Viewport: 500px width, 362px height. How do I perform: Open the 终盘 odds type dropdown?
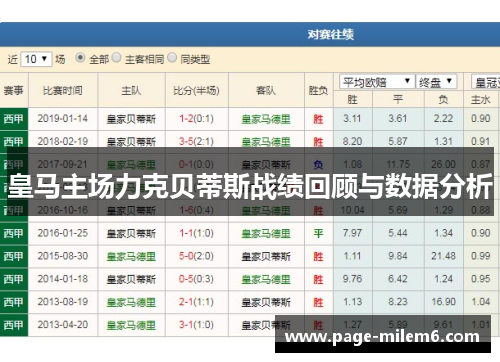click(x=436, y=82)
